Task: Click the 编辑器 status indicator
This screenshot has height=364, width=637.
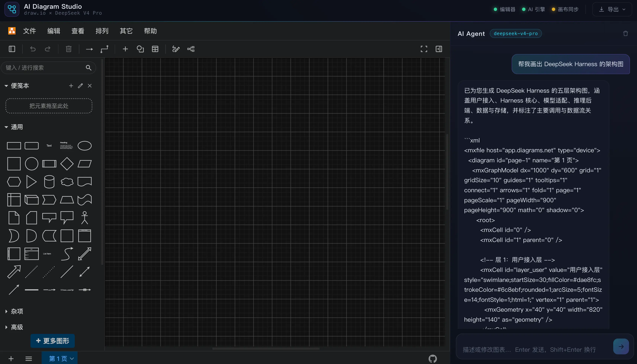Action: point(504,9)
